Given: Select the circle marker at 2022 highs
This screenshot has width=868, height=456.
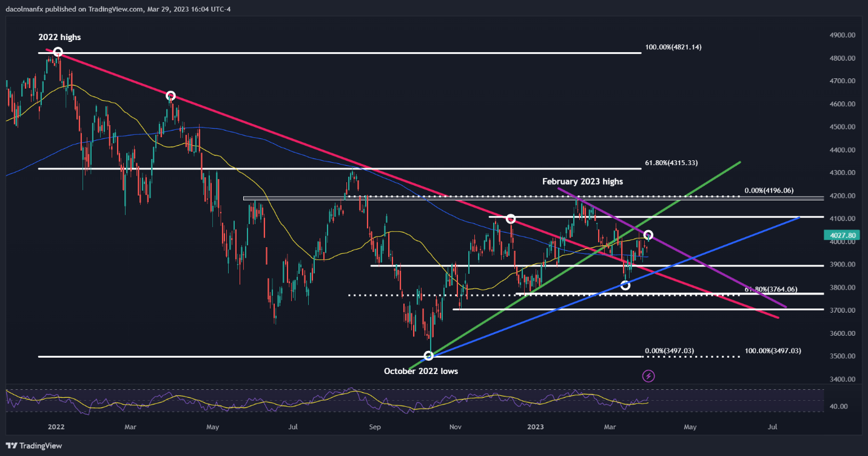Looking at the screenshot, I should click(x=58, y=52).
